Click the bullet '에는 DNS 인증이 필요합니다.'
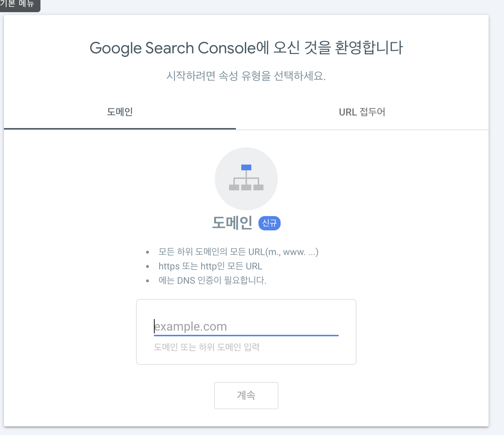The height and width of the screenshot is (435, 504). click(x=213, y=280)
